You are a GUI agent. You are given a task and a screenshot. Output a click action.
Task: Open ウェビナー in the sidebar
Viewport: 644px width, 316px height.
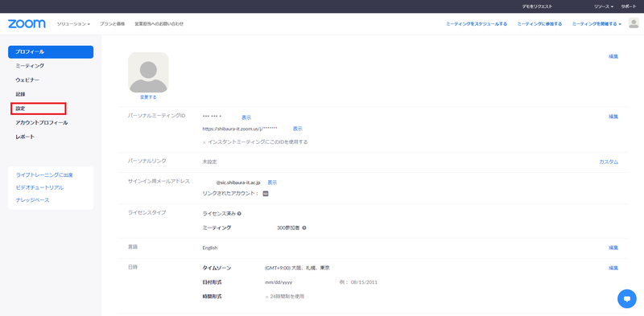[x=27, y=80]
